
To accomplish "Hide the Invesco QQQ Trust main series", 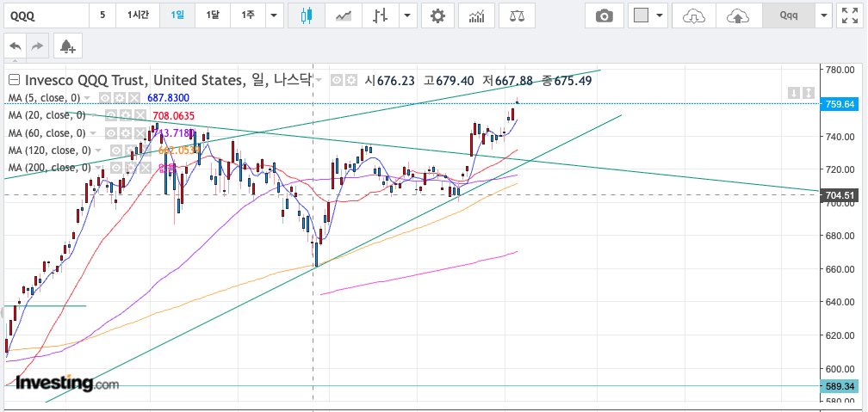I will [x=337, y=81].
